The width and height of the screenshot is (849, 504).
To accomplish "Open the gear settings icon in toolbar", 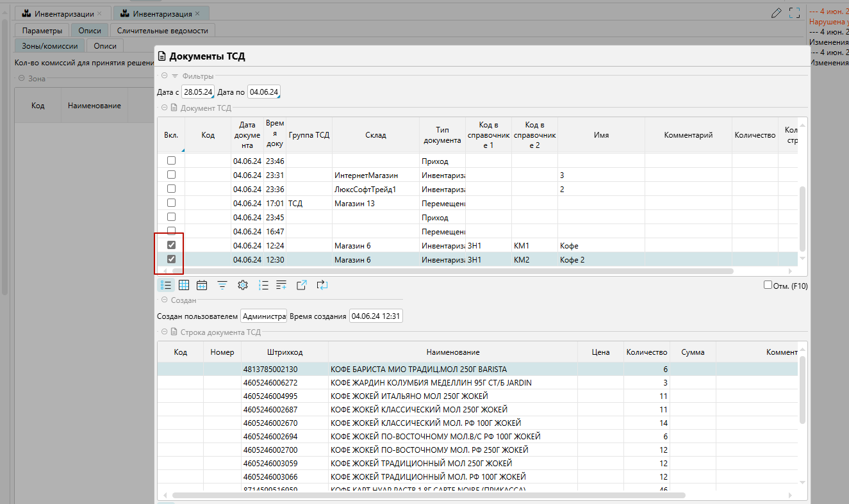I will tap(242, 286).
